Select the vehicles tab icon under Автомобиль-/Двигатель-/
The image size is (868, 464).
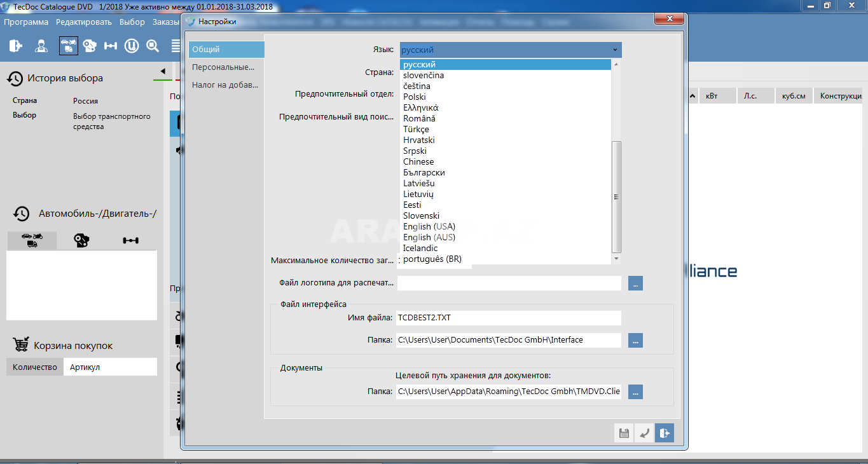[32, 240]
